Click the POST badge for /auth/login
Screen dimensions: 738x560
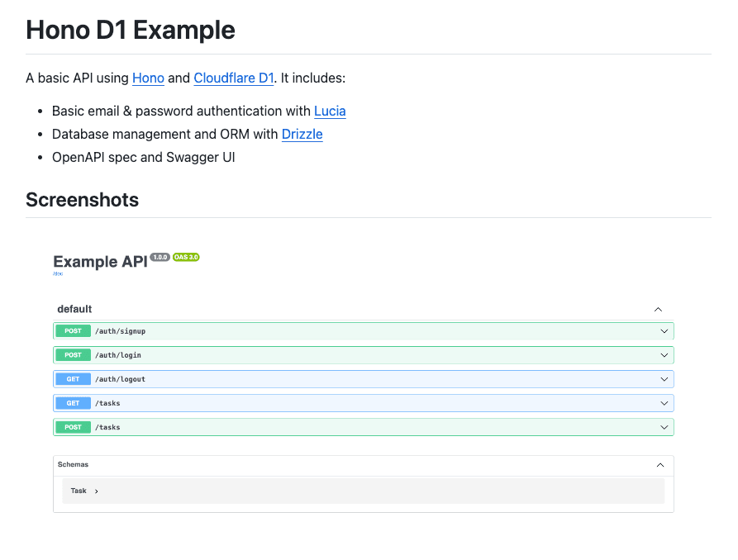click(x=73, y=355)
